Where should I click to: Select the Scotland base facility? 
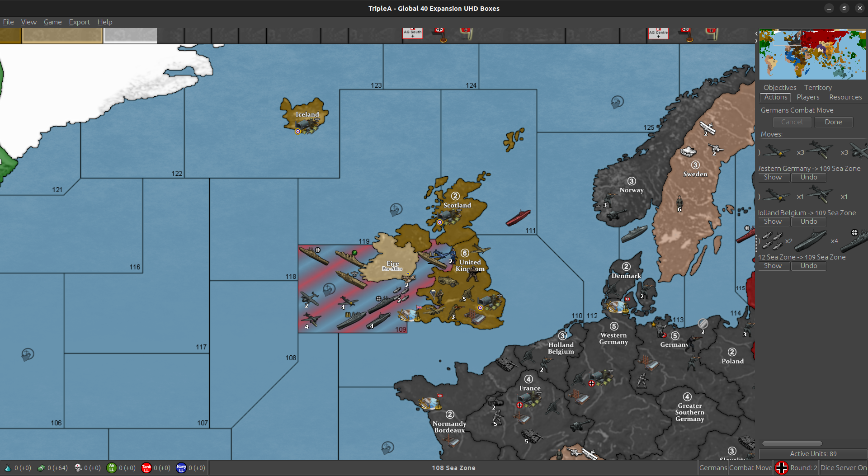tap(449, 217)
